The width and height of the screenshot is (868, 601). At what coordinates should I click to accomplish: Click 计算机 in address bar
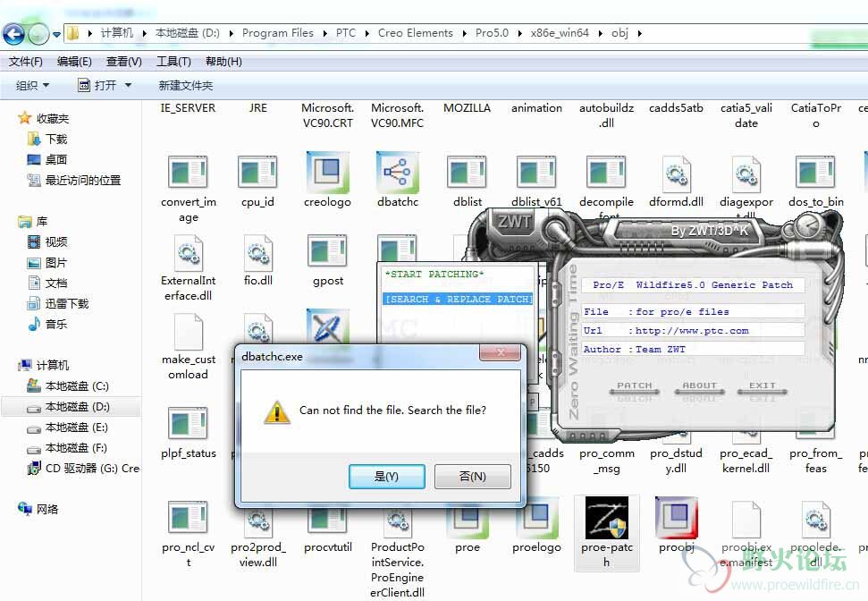tap(117, 33)
